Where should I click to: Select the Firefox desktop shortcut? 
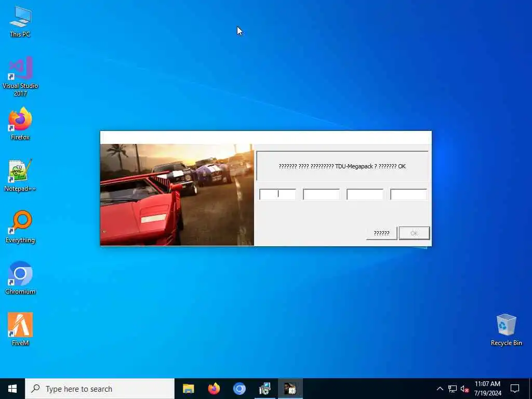coord(20,124)
